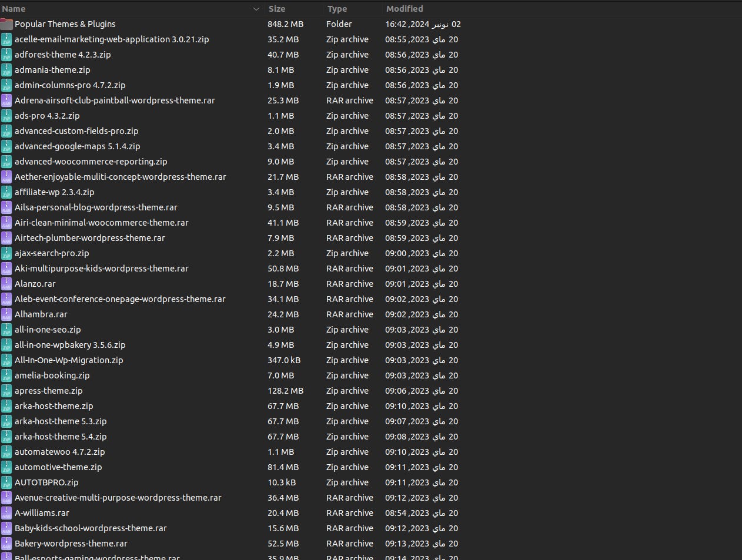742x560 pixels.
Task: Select file name automotive-theme.zip
Action: coord(58,467)
